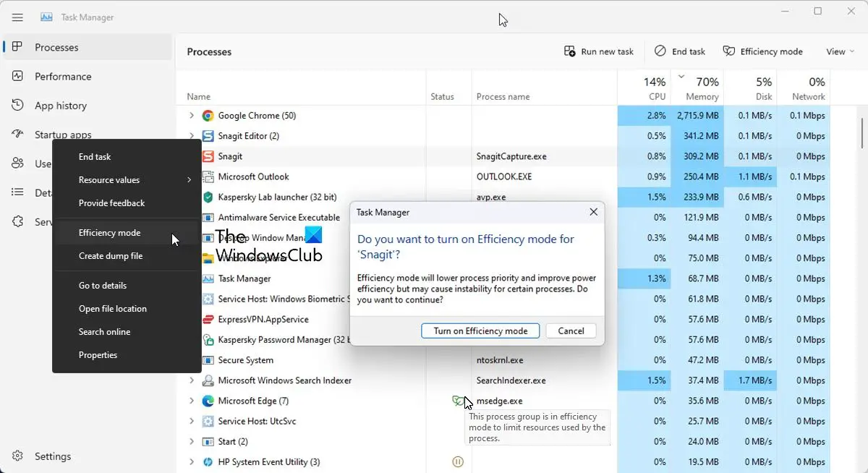
Task: Expand the Microsoft Windows Search Indexer group
Action: (192, 380)
